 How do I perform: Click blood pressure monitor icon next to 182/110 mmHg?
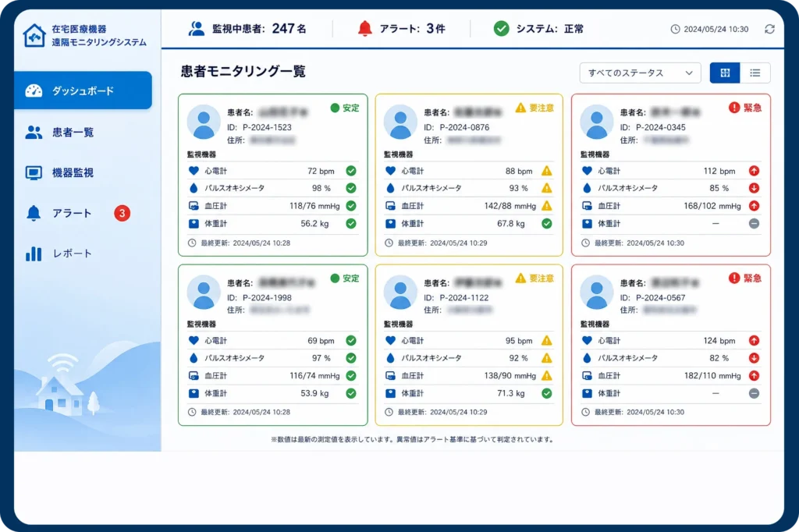587,375
